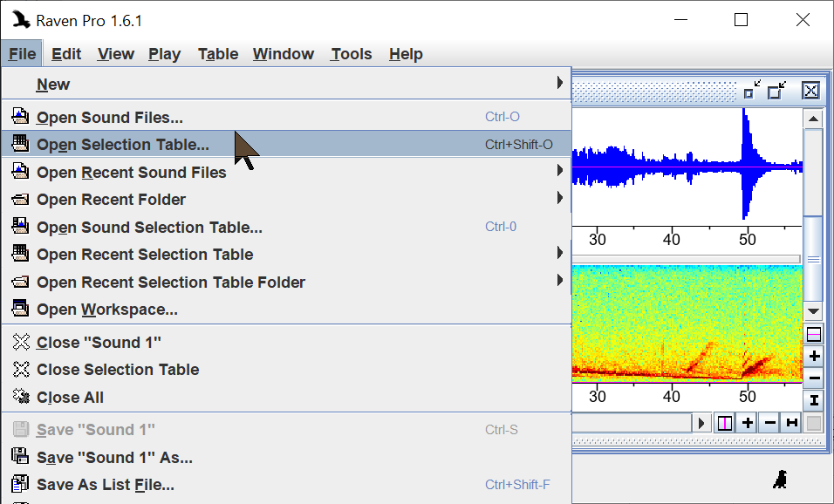The image size is (834, 504).
Task: Open the Edit menu
Action: 66,54
